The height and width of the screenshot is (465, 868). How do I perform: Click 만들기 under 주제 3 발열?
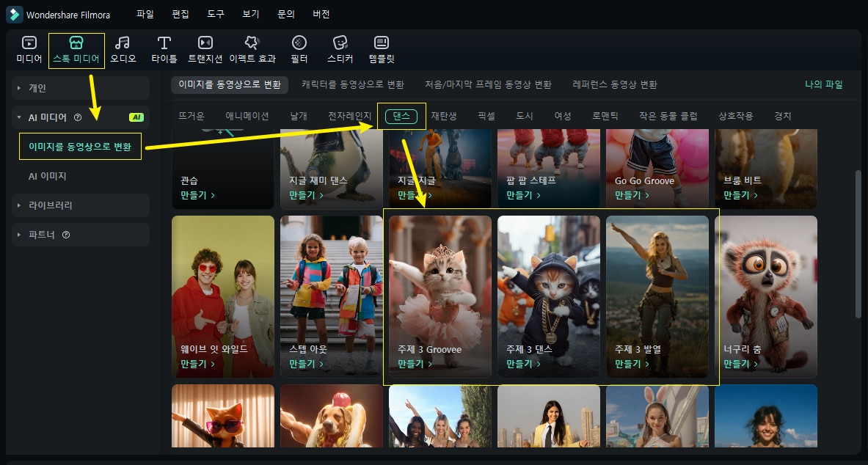632,365
